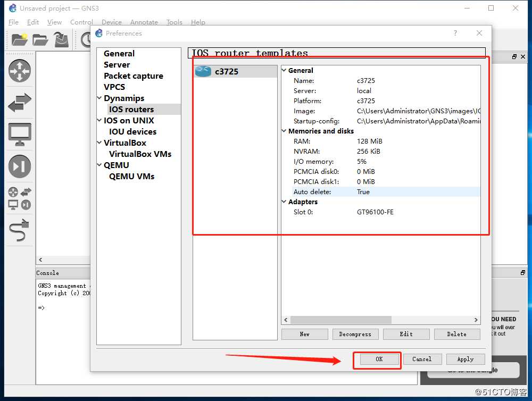Click the New blank project toolbar icon
This screenshot has width=532, height=401.
point(19,40)
